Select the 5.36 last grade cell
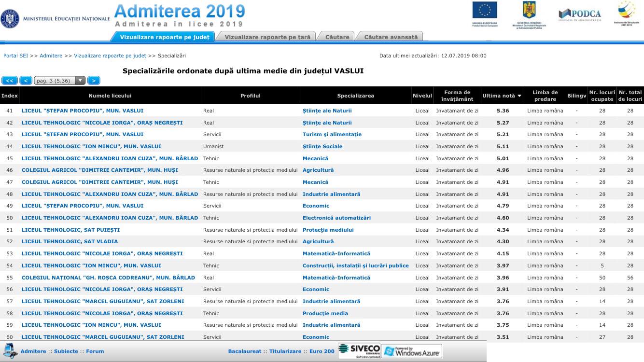The image size is (644, 362). (x=503, y=111)
